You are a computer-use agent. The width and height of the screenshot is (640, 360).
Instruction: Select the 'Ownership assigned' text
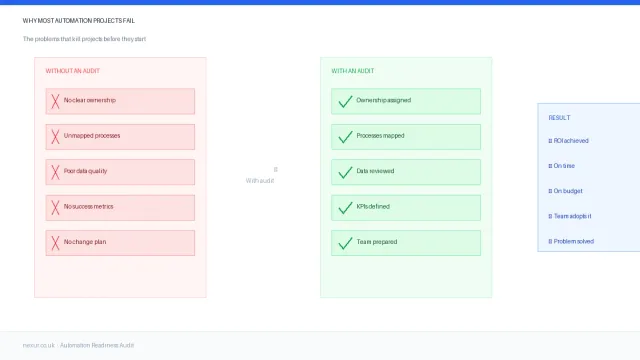pos(384,100)
